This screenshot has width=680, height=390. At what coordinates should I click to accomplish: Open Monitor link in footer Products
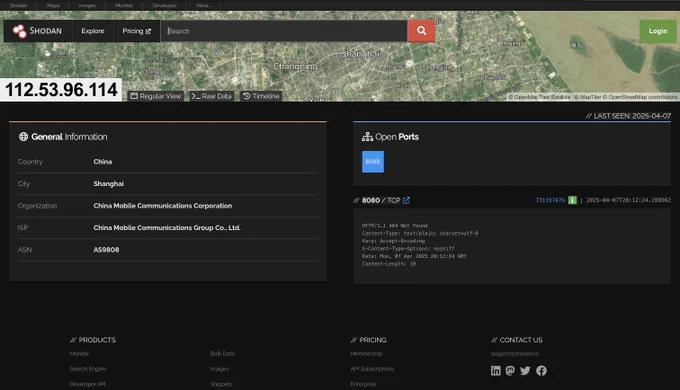click(x=79, y=354)
